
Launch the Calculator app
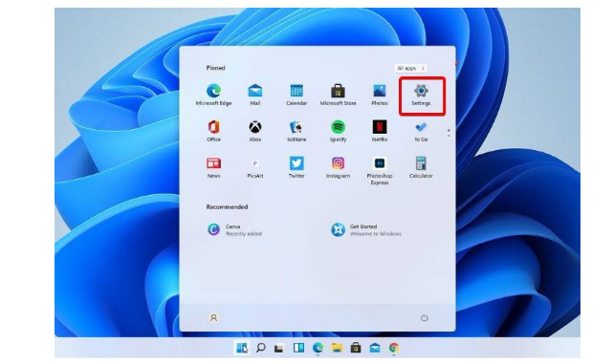point(421,167)
